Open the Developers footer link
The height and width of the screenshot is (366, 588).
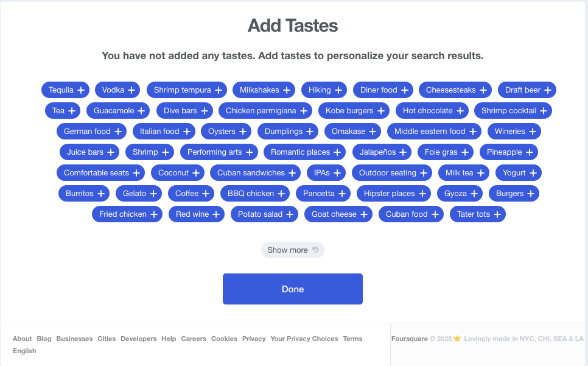point(138,339)
